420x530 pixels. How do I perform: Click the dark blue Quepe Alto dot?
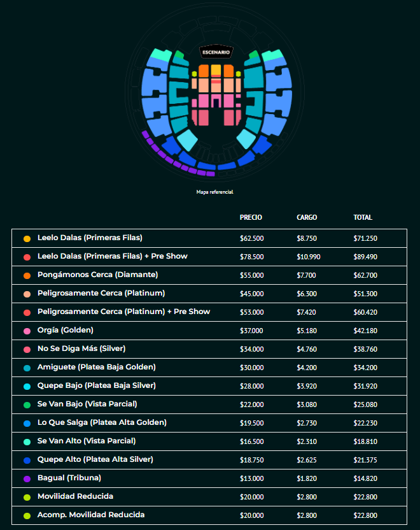click(27, 460)
